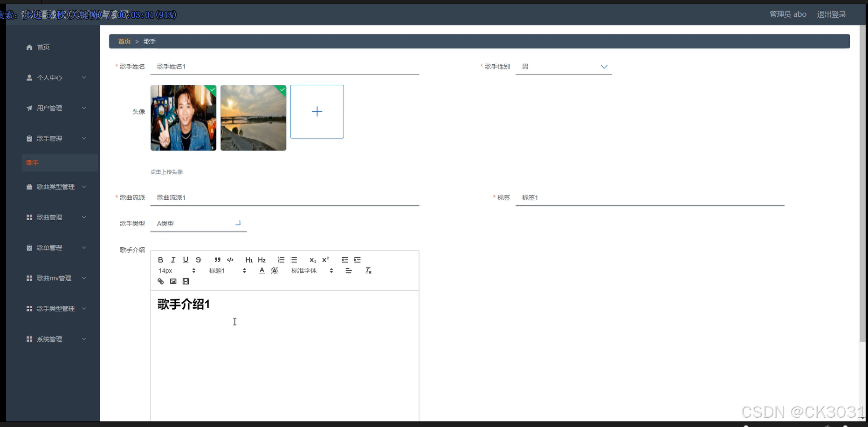This screenshot has width=868, height=427.
Task: Click the home icon in the sidebar
Action: pyautogui.click(x=29, y=47)
